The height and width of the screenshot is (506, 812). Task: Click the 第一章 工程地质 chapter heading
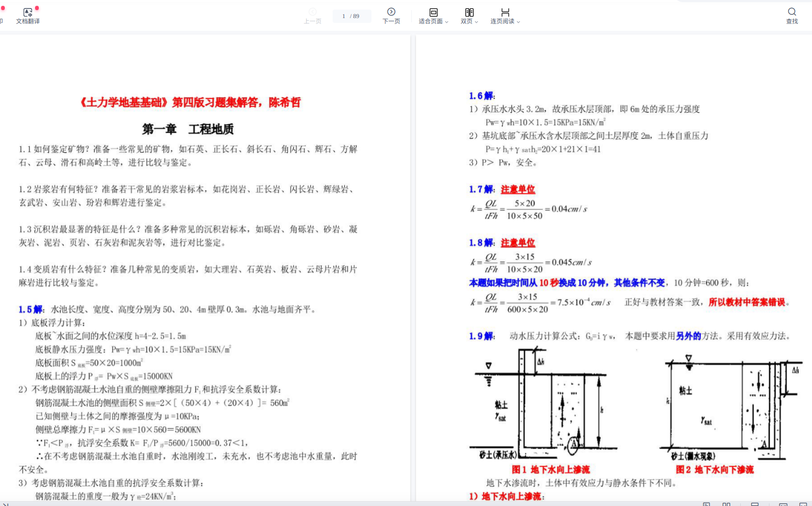point(188,129)
